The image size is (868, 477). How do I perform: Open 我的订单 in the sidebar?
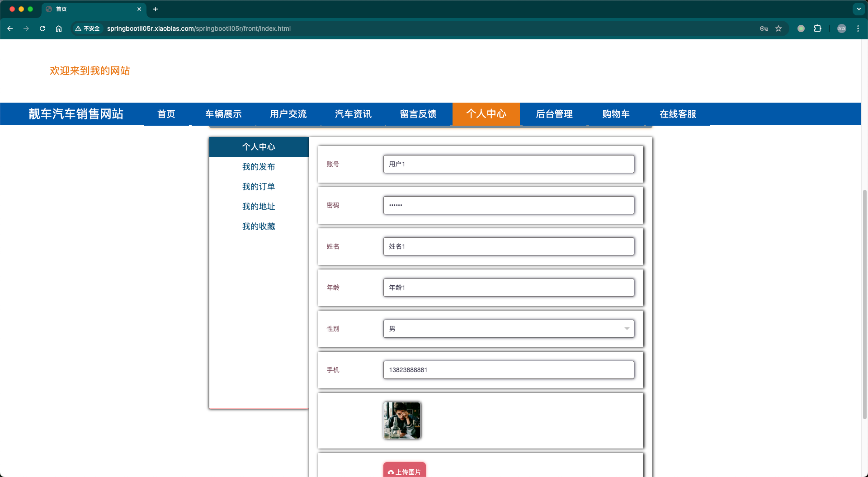(259, 187)
